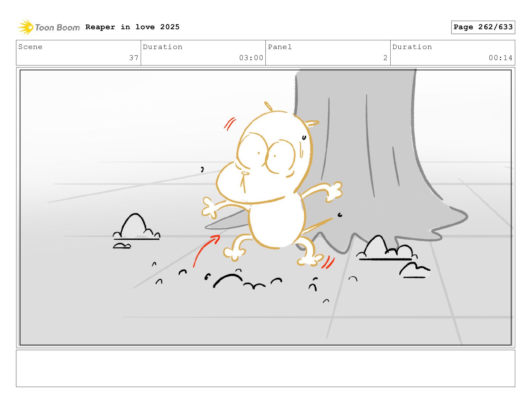Click the 'Scene' header label
Viewport: 532px width, 411px height.
[x=31, y=47]
